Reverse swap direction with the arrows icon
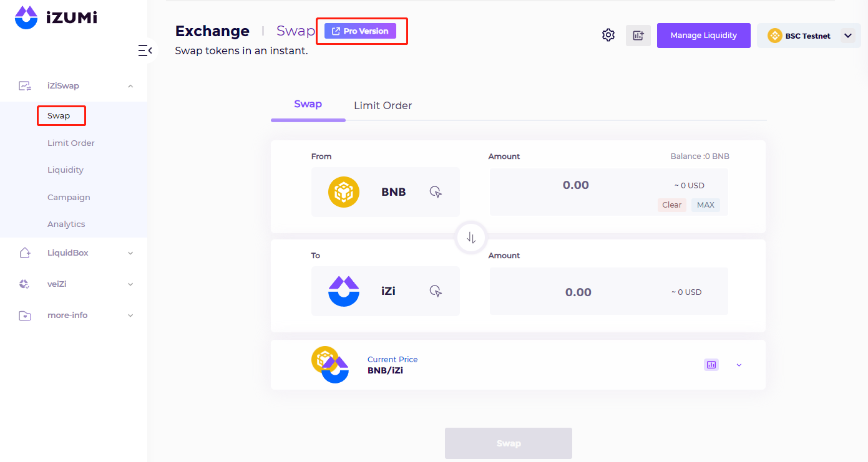The height and width of the screenshot is (462, 868). click(x=471, y=238)
